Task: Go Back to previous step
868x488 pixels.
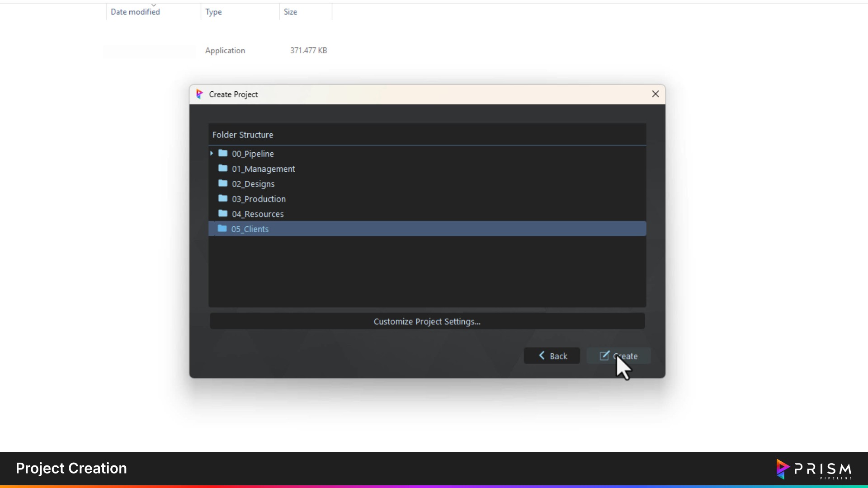Action: click(x=552, y=356)
